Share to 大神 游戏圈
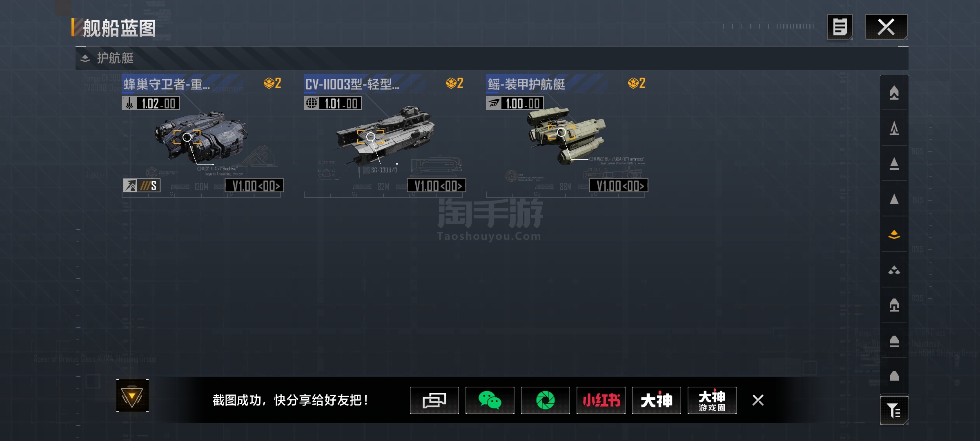Viewport: 980px width, 441px height. 712,400
